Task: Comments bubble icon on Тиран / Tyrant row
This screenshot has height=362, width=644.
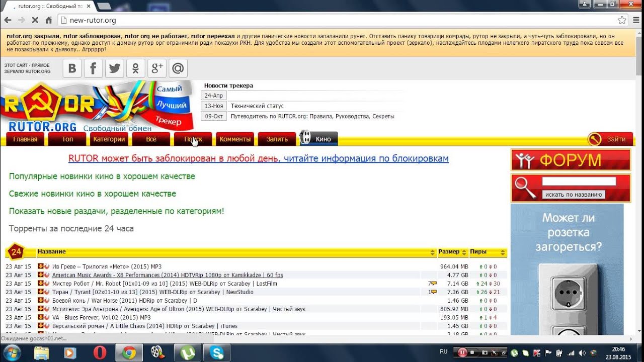Action: (433, 292)
